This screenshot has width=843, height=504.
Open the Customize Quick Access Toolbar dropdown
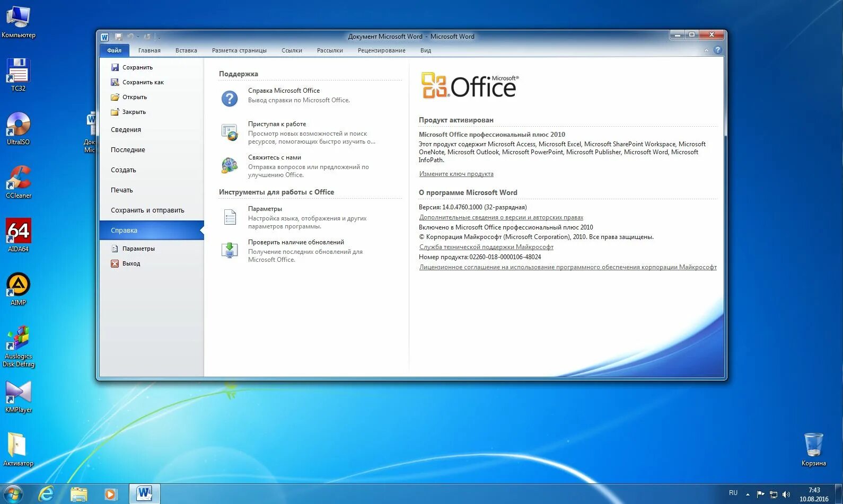pos(159,37)
